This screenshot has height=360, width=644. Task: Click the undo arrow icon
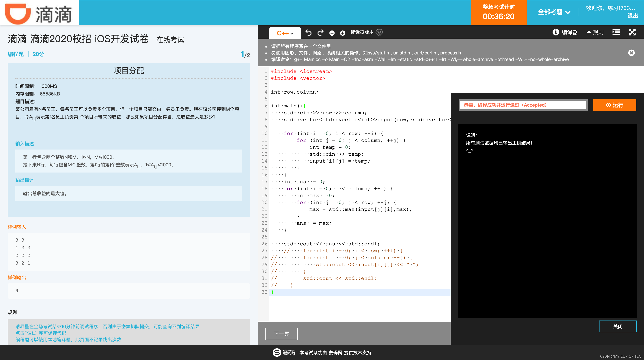click(309, 33)
